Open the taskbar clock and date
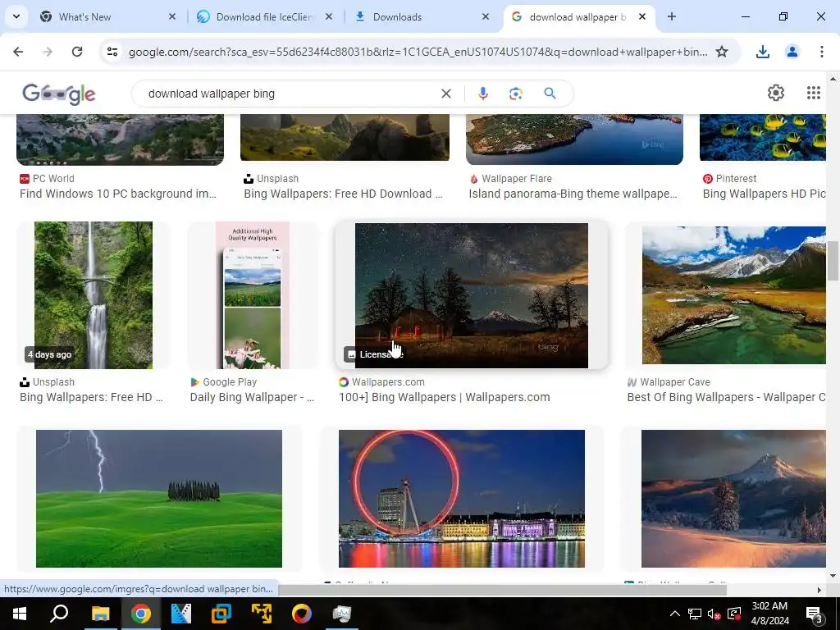This screenshot has height=630, width=840. (x=769, y=614)
